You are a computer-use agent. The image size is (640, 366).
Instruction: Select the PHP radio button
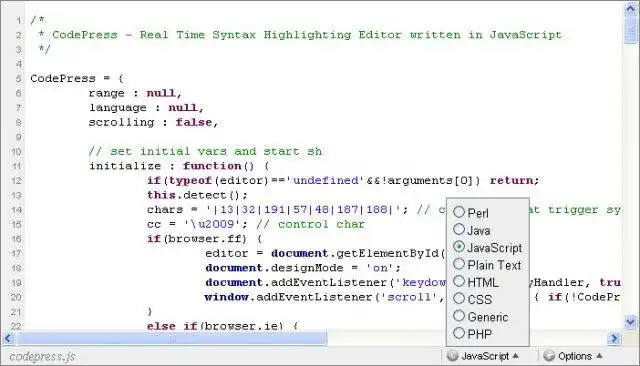(x=459, y=333)
